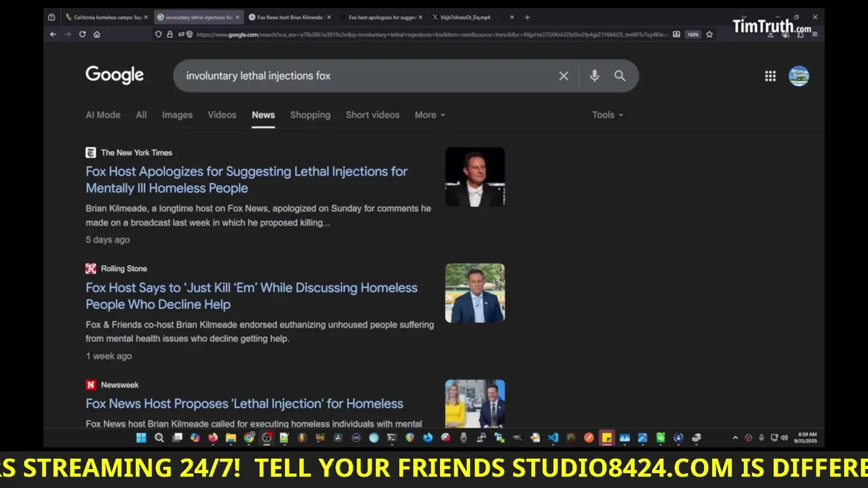Start voice search with microphone icon
The image size is (868, 488).
(595, 76)
